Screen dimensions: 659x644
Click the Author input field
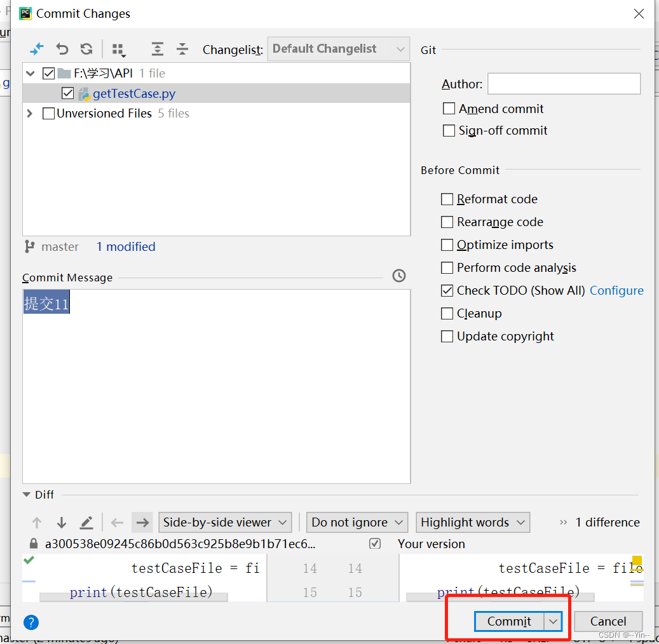coord(564,84)
